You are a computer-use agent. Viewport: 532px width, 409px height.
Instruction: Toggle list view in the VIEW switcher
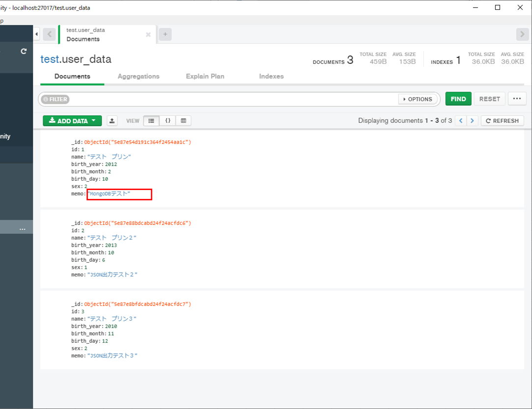[x=151, y=120]
